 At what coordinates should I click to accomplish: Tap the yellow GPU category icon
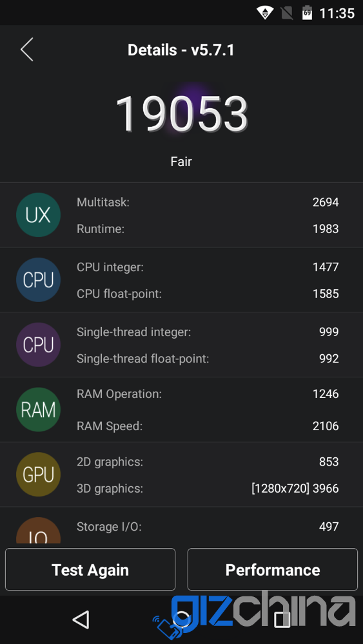38,475
